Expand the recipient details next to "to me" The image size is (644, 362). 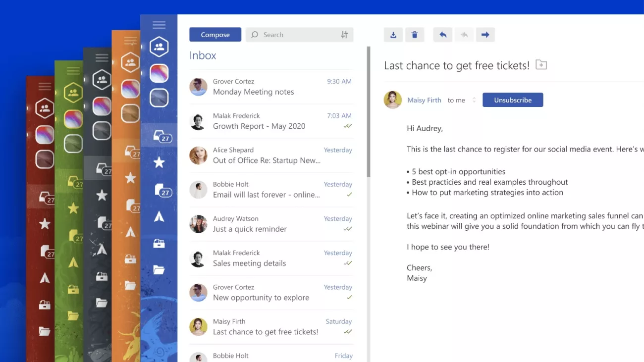(474, 100)
